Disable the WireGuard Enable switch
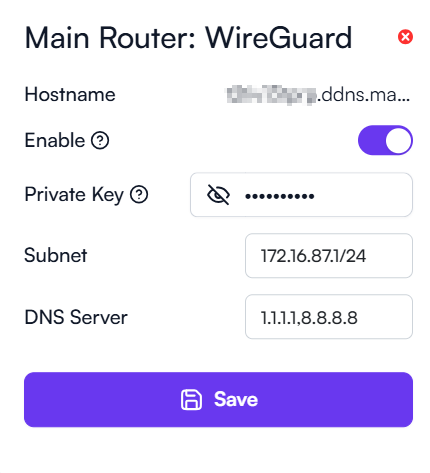The width and height of the screenshot is (430, 473). point(385,140)
